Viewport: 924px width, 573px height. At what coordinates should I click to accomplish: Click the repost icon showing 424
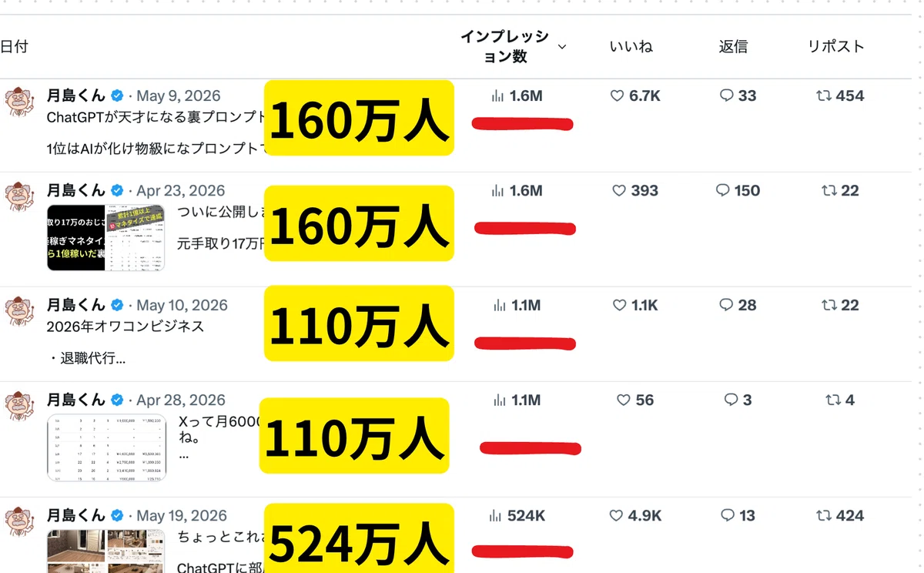click(x=824, y=516)
